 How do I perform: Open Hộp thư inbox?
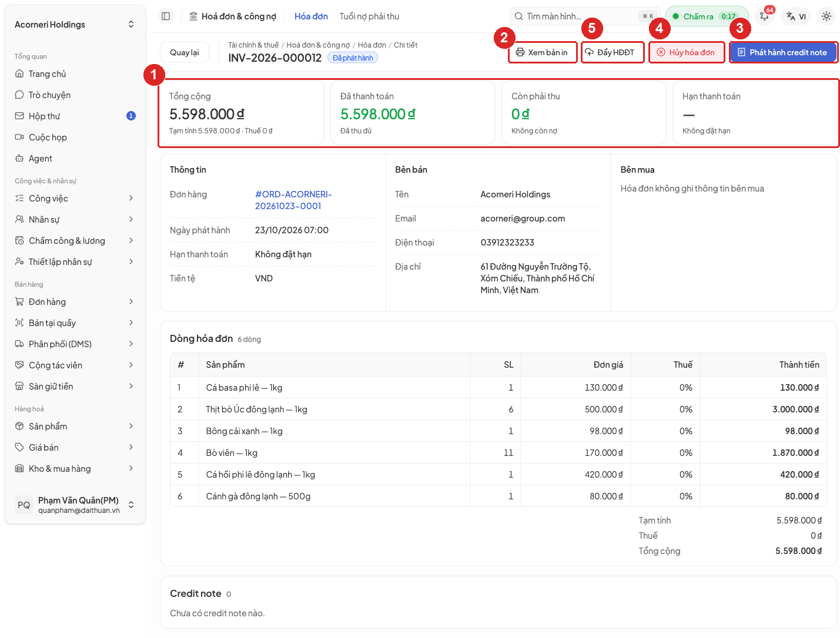[75, 116]
